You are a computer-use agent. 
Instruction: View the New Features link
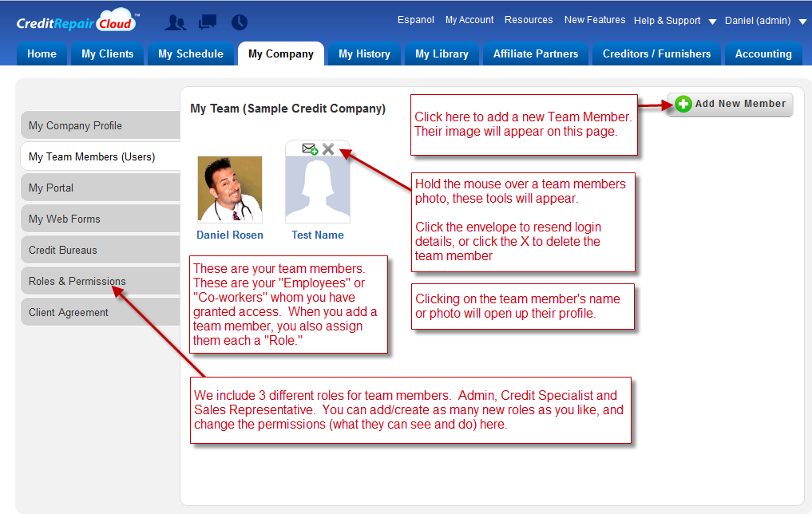tap(595, 20)
